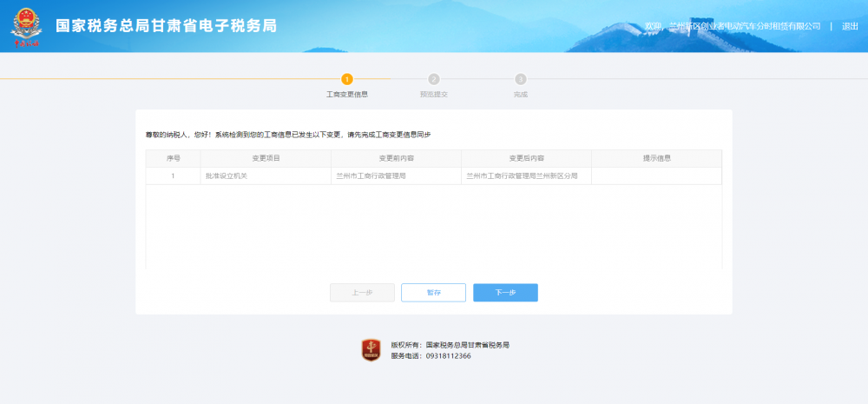Select the 批准设立机关 table cell
The image size is (868, 404).
[227, 176]
